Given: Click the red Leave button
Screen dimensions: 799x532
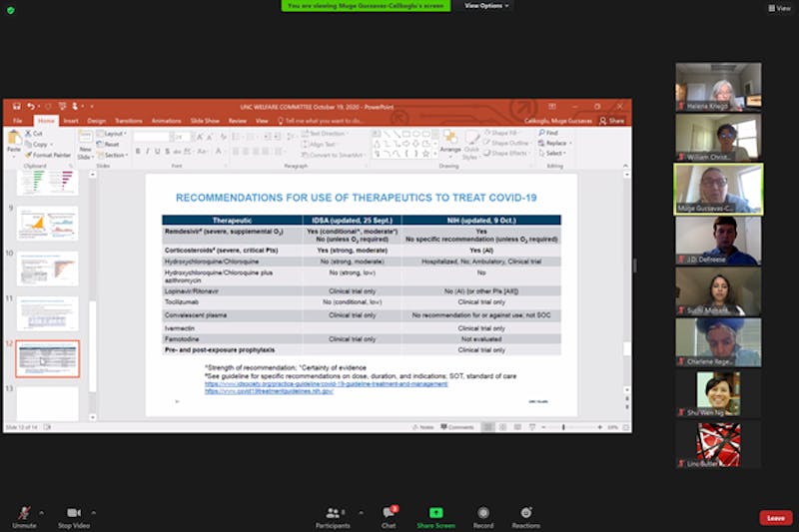Looking at the screenshot, I should coord(775,517).
